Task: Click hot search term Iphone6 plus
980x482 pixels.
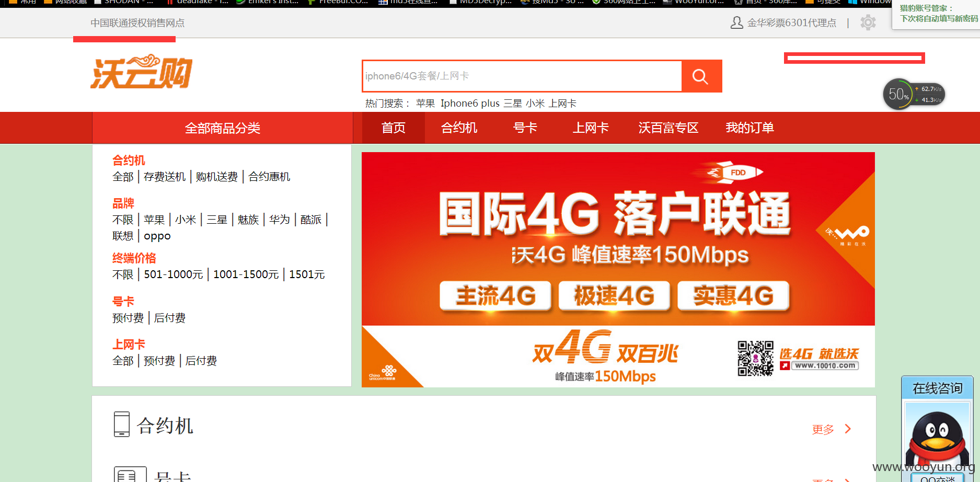Action: [x=470, y=104]
